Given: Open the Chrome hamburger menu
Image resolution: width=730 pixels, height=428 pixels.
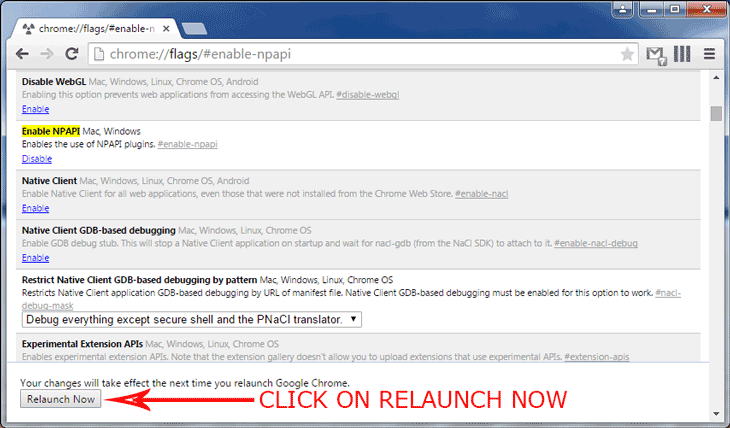Looking at the screenshot, I should coord(709,54).
